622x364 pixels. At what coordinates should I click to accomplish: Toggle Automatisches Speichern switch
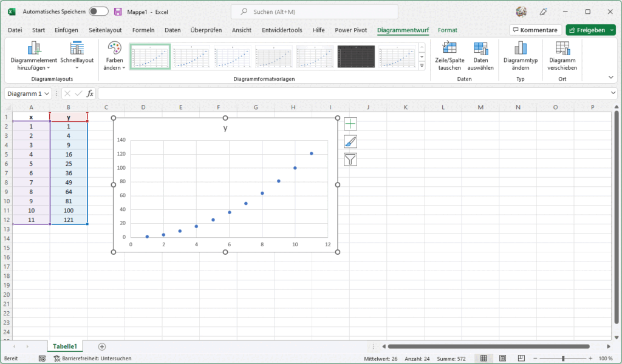pos(98,12)
